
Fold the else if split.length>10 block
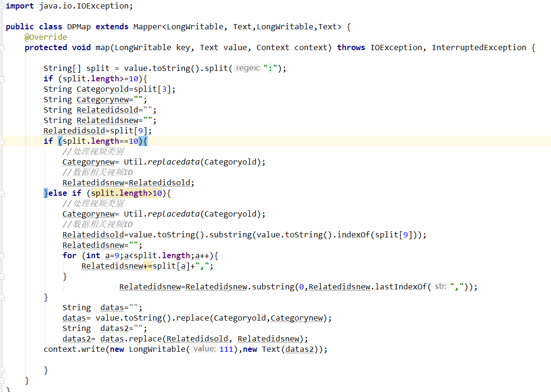[x=2, y=193]
